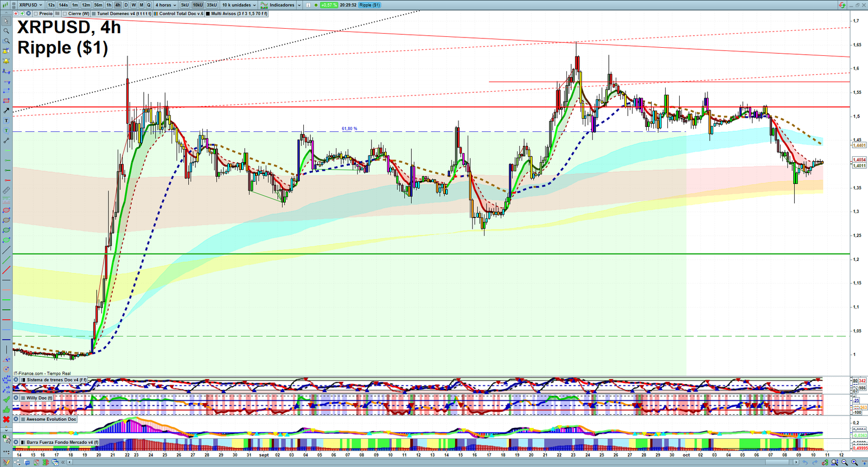The image size is (868, 467).
Task: Open the wrench settings icon
Action: pyautogui.click(x=825, y=463)
